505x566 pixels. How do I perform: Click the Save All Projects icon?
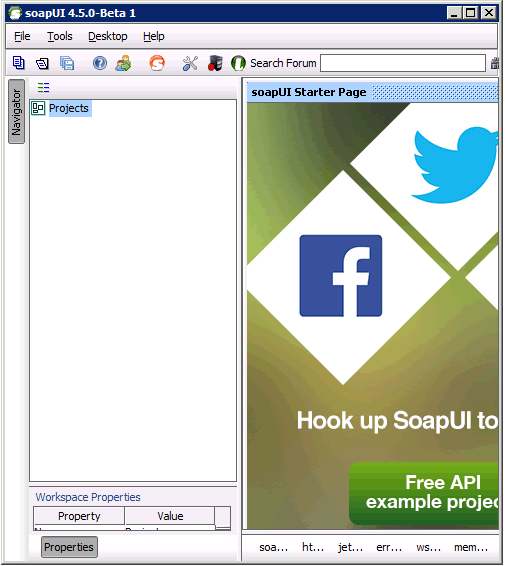67,63
